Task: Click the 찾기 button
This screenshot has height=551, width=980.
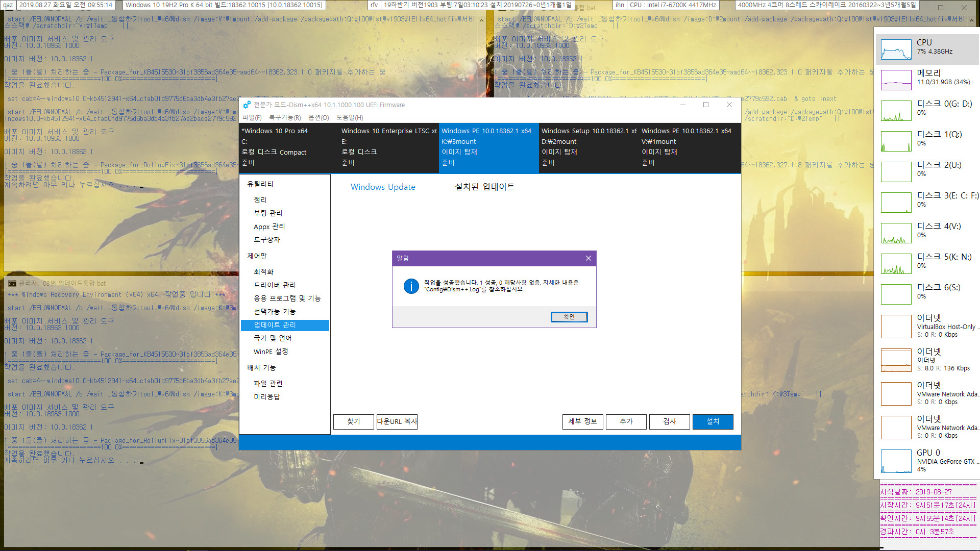Action: coord(353,421)
